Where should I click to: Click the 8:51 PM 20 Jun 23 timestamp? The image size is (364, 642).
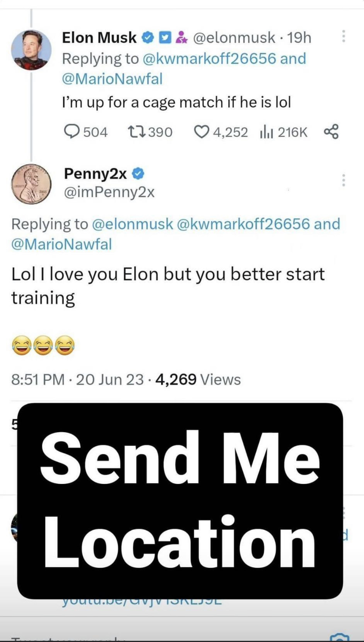click(x=77, y=380)
